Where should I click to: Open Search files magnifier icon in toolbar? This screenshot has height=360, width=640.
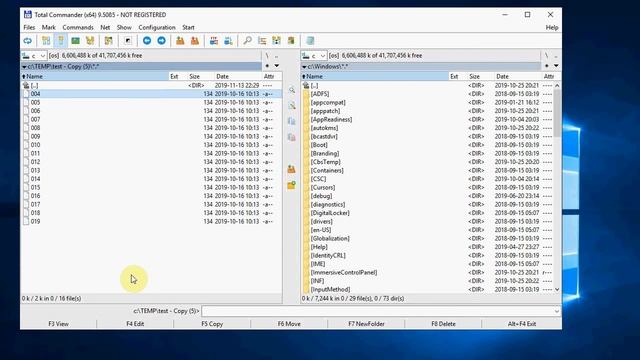tap(247, 41)
